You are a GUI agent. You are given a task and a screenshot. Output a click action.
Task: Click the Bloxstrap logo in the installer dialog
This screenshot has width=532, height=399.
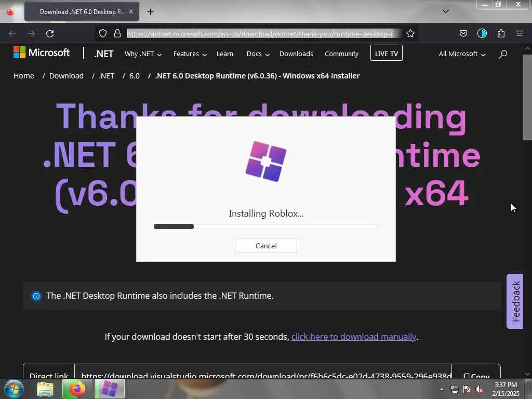(x=265, y=162)
